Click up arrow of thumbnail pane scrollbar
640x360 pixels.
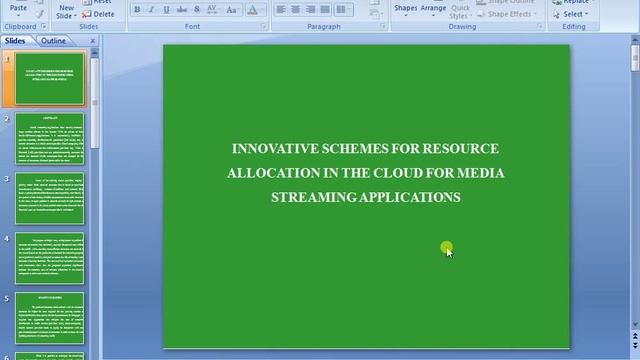95,53
